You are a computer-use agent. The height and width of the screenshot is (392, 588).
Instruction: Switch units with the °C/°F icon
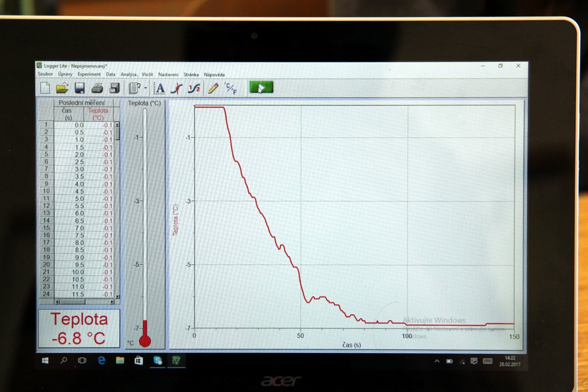coord(231,88)
